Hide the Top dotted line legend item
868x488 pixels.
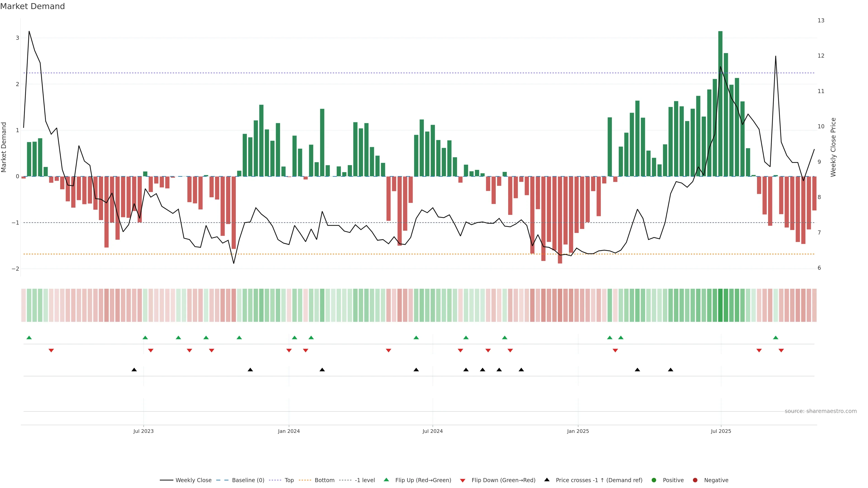289,480
